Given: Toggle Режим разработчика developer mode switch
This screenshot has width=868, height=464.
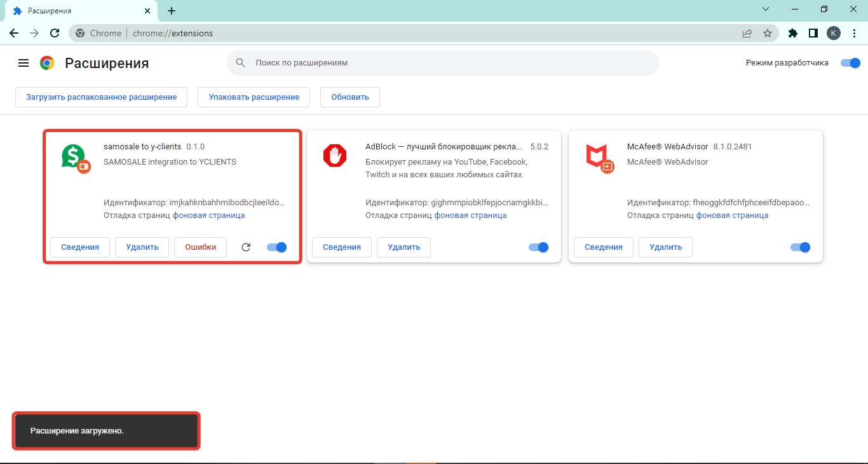Looking at the screenshot, I should pyautogui.click(x=850, y=63).
